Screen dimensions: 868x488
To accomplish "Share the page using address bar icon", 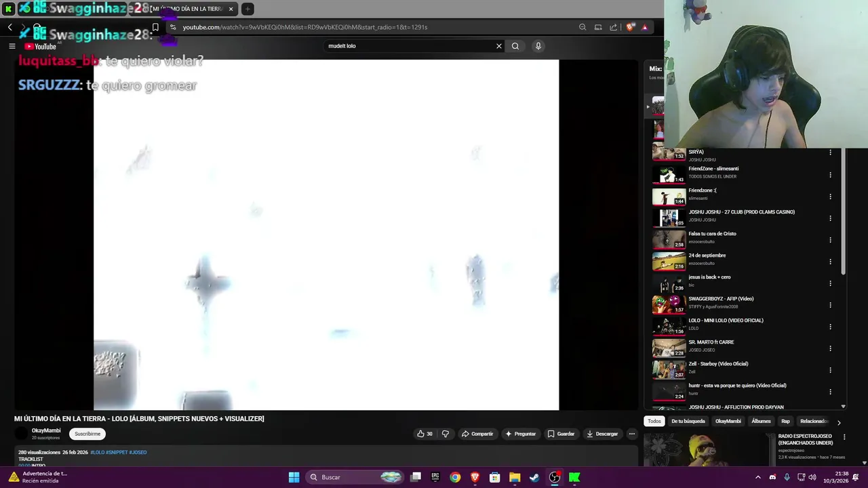I will [x=614, y=27].
